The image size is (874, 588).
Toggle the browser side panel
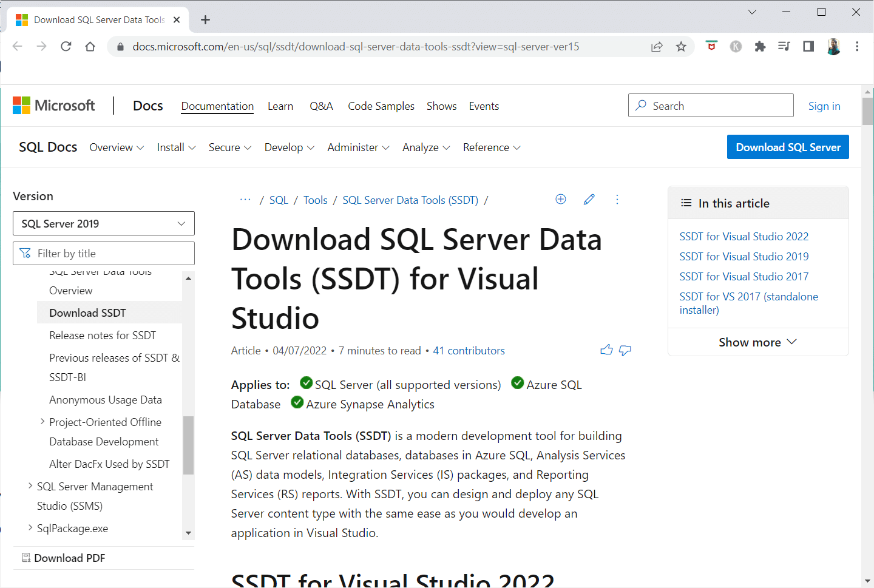pos(808,46)
